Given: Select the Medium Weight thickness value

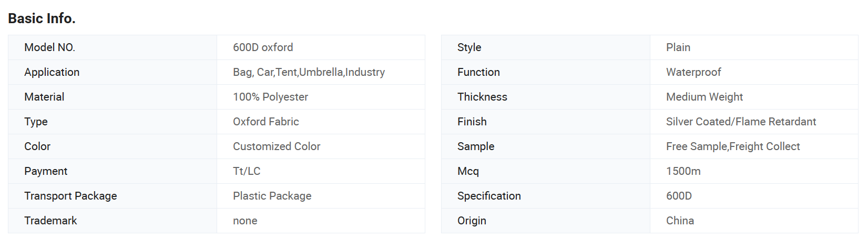Looking at the screenshot, I should [x=704, y=97].
